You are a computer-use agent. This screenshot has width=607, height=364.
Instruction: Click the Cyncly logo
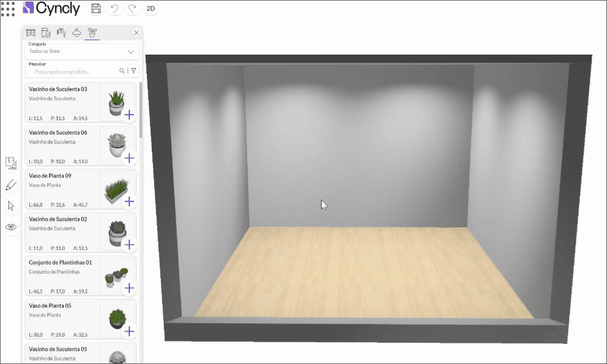click(x=52, y=8)
